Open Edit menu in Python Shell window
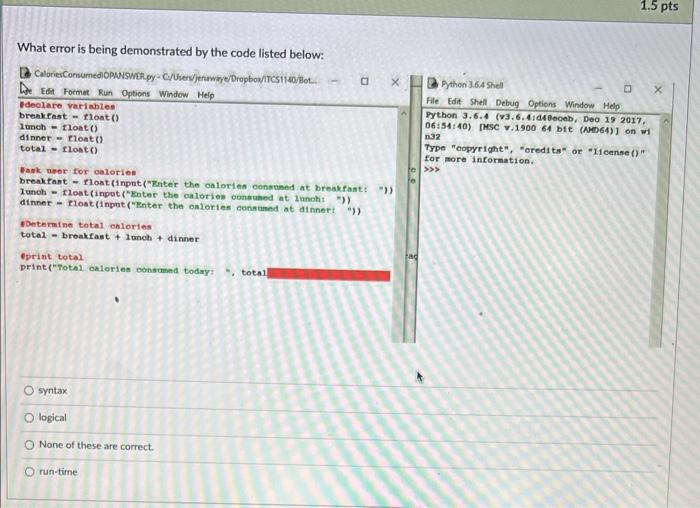 pos(454,102)
